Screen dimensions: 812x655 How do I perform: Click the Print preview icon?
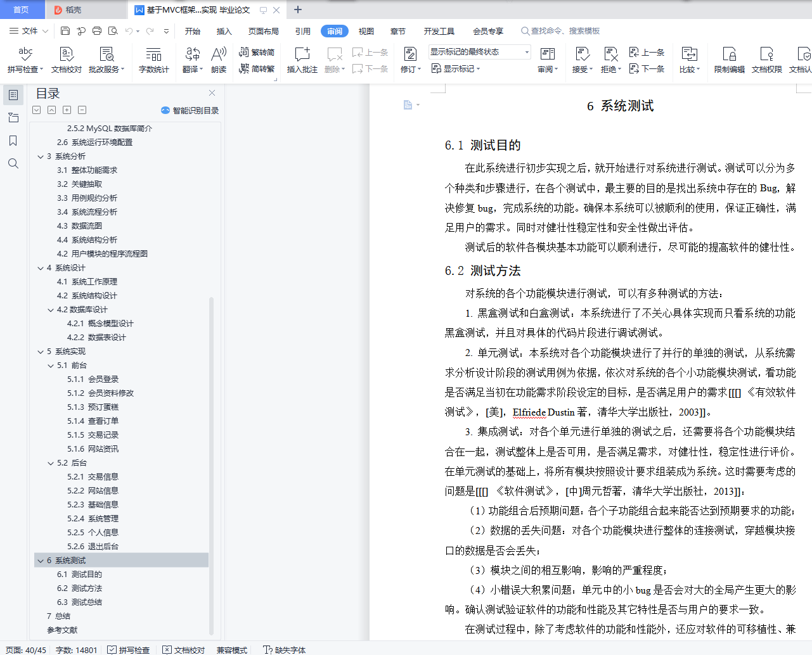113,30
